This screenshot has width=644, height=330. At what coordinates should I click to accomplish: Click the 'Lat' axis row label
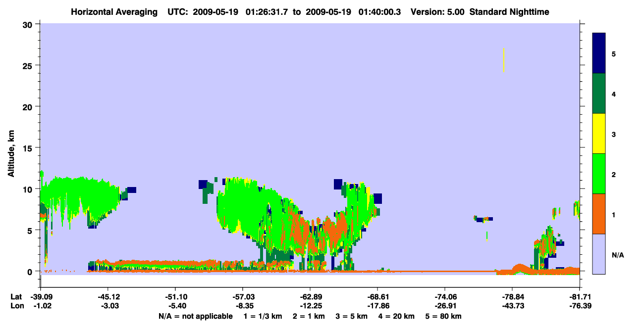tap(16, 296)
